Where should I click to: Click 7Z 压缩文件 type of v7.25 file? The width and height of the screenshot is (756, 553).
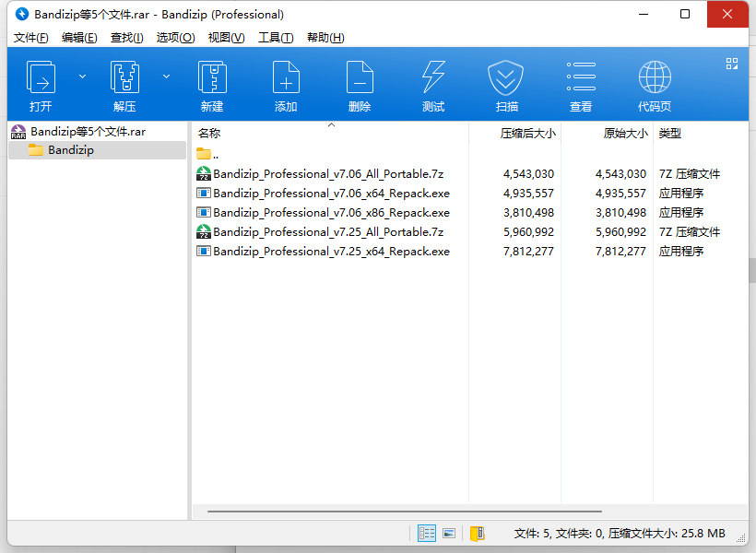690,232
